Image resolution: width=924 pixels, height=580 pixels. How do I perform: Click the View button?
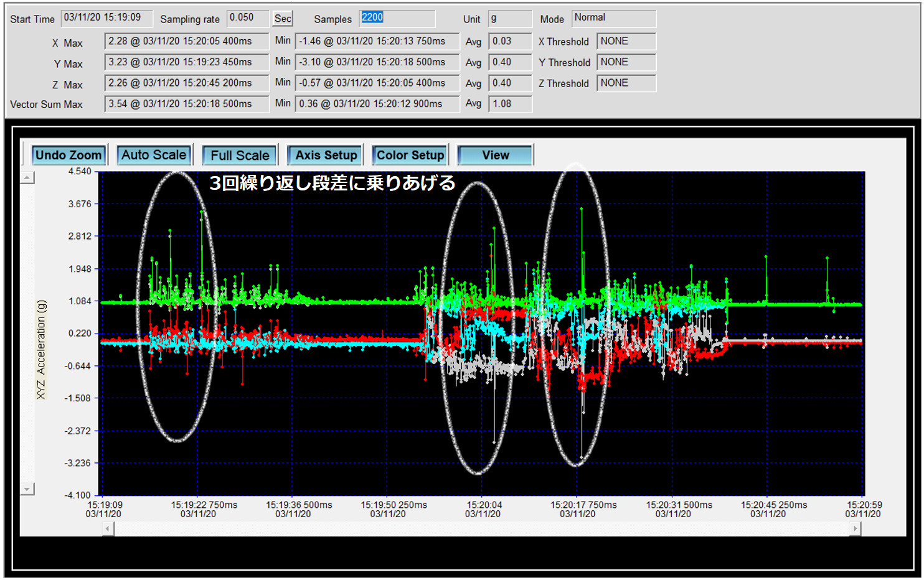pyautogui.click(x=495, y=155)
